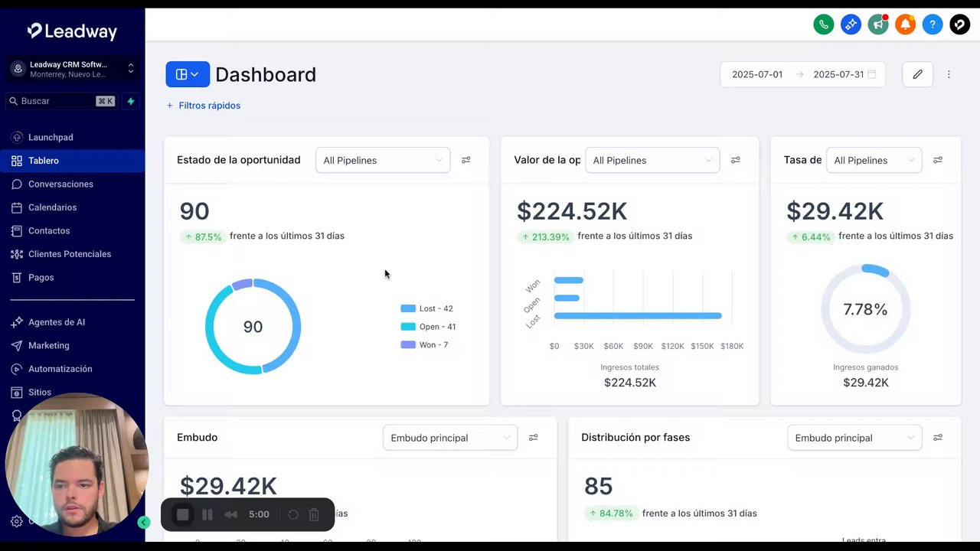
Task: Click the Leadway logo
Action: (x=72, y=31)
